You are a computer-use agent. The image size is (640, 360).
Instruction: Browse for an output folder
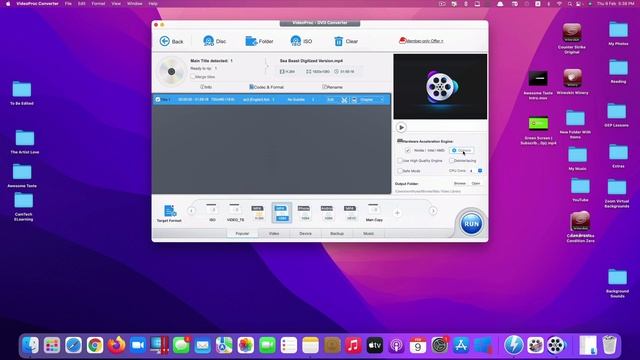[460, 184]
